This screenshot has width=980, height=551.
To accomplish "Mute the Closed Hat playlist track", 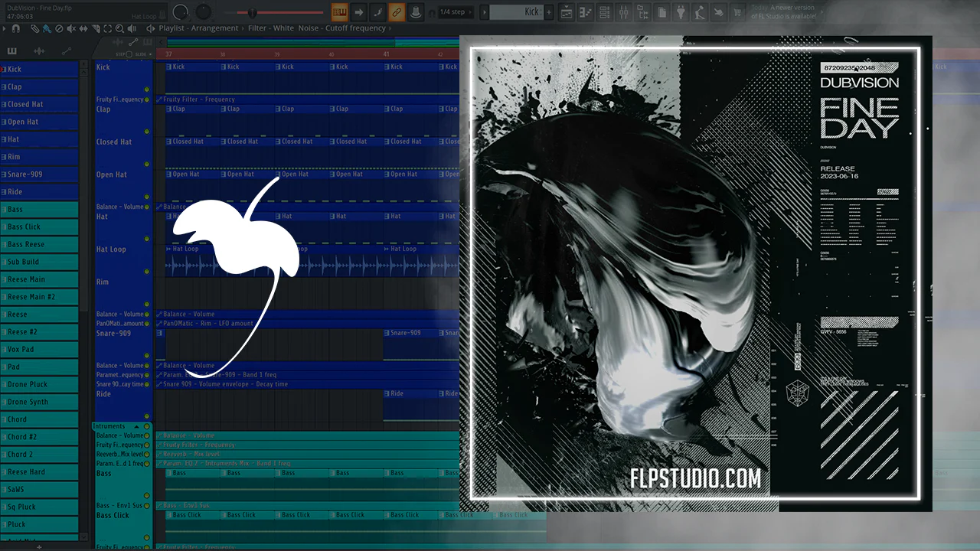I will coord(147,165).
